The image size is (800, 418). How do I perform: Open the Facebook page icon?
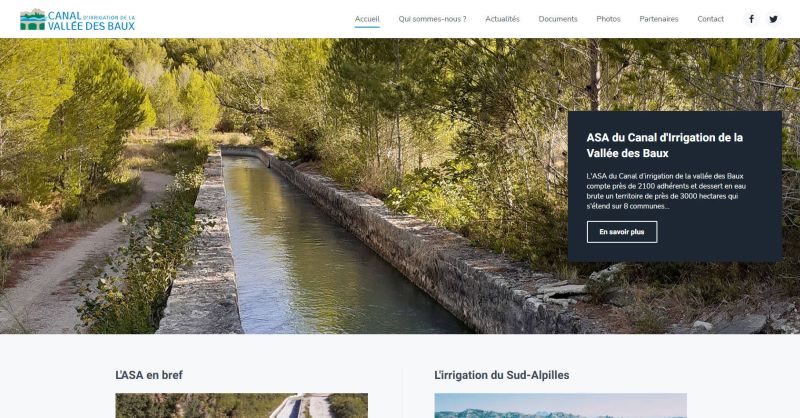pos(751,19)
